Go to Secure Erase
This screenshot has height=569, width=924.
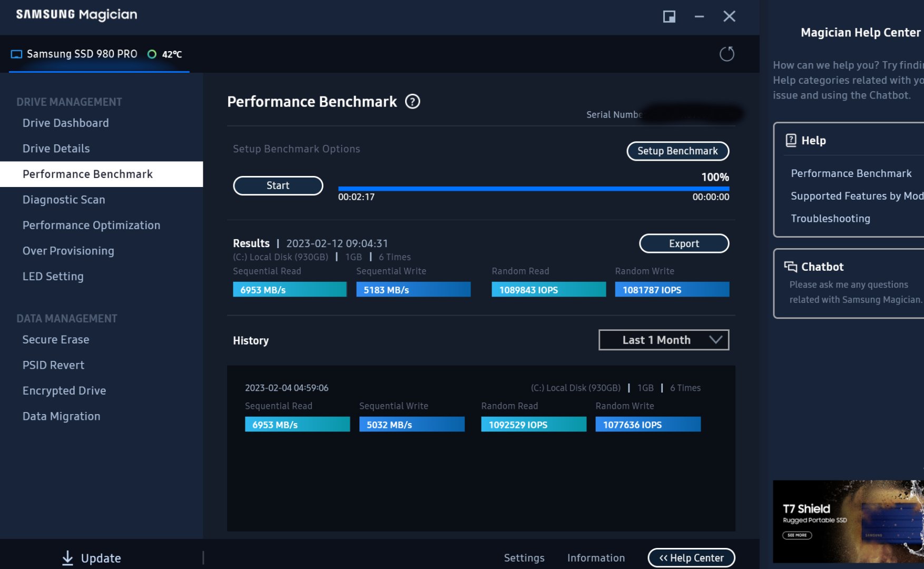pyautogui.click(x=56, y=340)
